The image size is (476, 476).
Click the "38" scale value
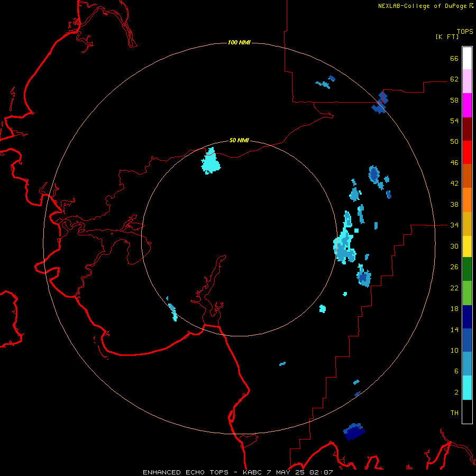pyautogui.click(x=454, y=204)
